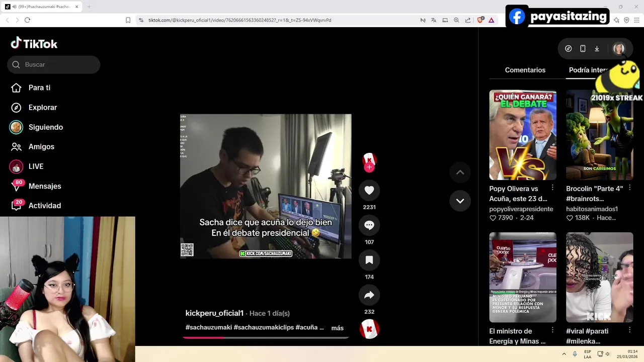
Task: Open habitosanimados1 profile link
Action: pos(592,209)
